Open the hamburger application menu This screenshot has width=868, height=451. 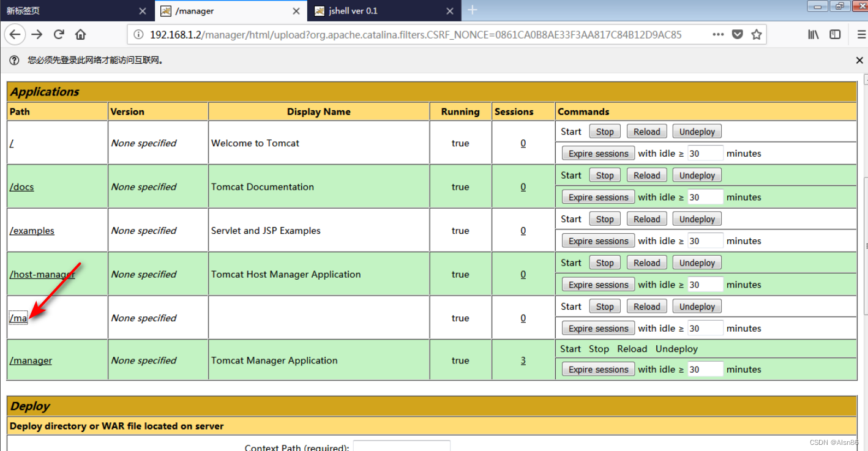861,34
